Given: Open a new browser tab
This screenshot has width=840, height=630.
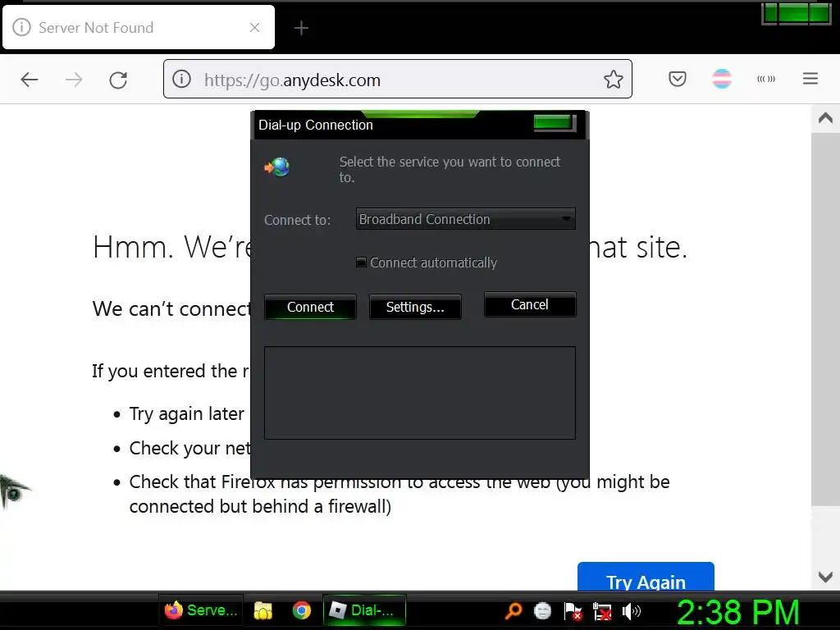Looking at the screenshot, I should [x=301, y=28].
